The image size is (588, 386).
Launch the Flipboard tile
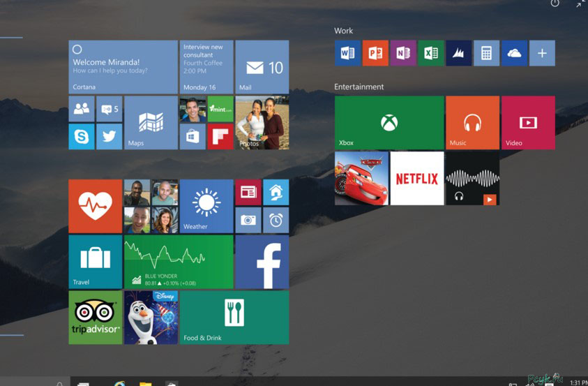220,137
